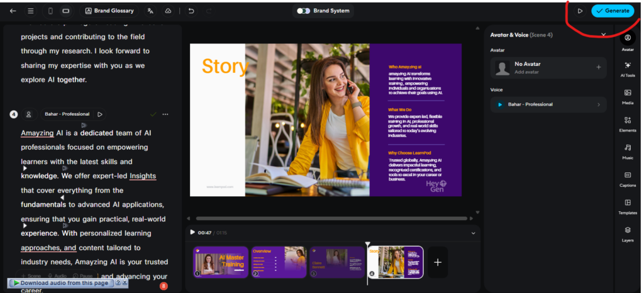Open the hamburger menu icon

pyautogui.click(x=30, y=11)
